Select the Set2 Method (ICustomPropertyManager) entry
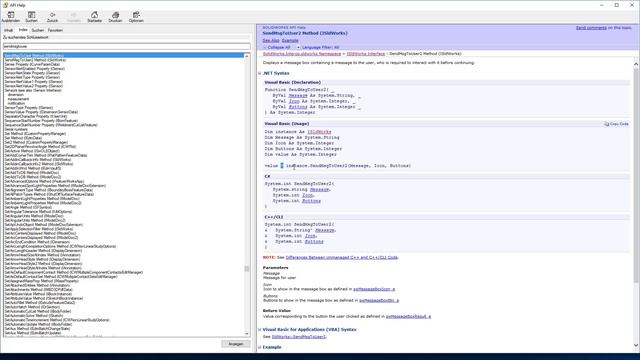Viewport: 640px width, 360px height. [x=36, y=142]
